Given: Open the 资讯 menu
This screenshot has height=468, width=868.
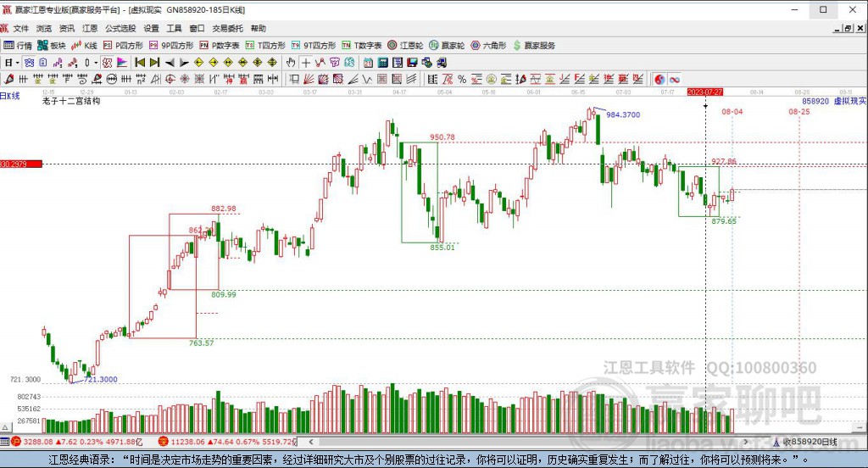Looking at the screenshot, I should pos(67,28).
